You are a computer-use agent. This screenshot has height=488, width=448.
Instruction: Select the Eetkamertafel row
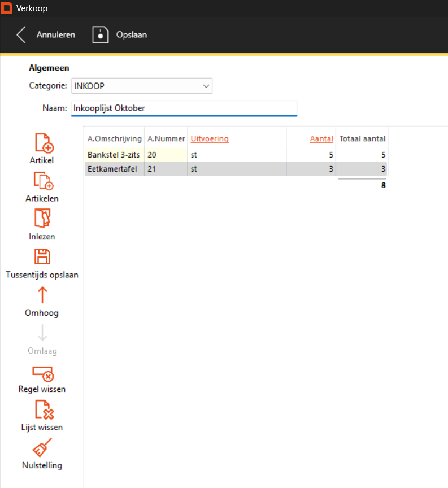point(114,168)
